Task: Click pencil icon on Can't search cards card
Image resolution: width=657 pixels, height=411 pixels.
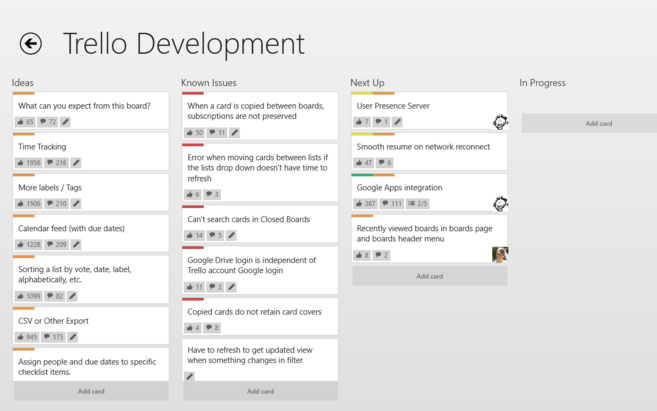Action: 231,235
